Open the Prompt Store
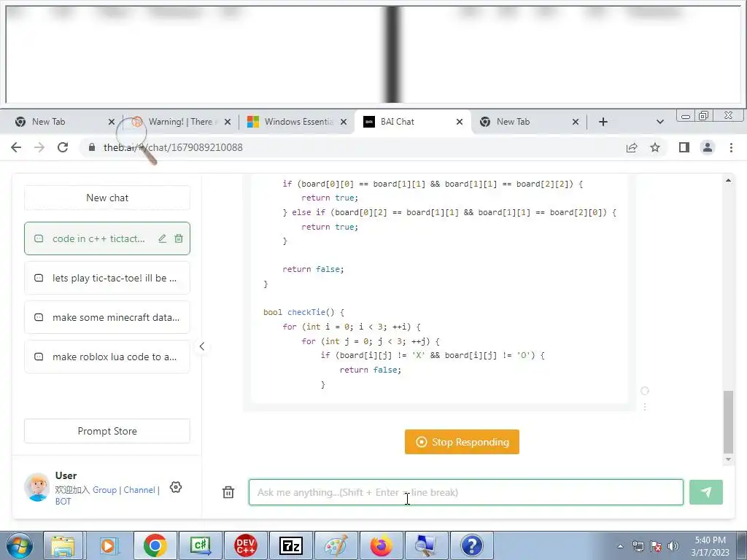The width and height of the screenshot is (747, 560). coord(107,431)
